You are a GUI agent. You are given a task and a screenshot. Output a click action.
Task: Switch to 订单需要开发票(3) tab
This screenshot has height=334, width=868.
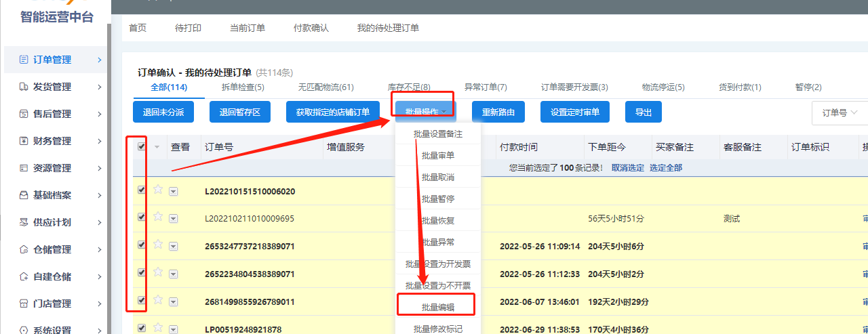coord(574,87)
